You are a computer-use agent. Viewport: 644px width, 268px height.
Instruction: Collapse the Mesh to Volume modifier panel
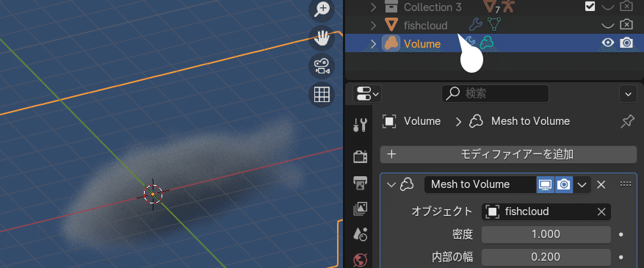point(391,185)
